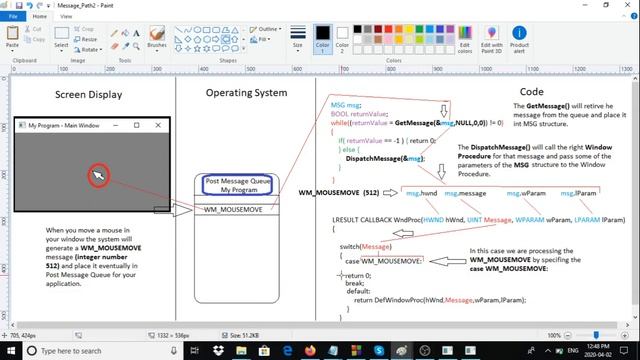Pick the purple color swatch

(x=450, y=29)
